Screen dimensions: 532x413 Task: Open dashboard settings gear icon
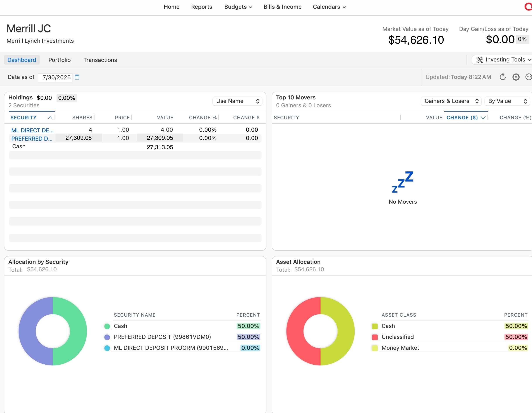click(x=516, y=77)
